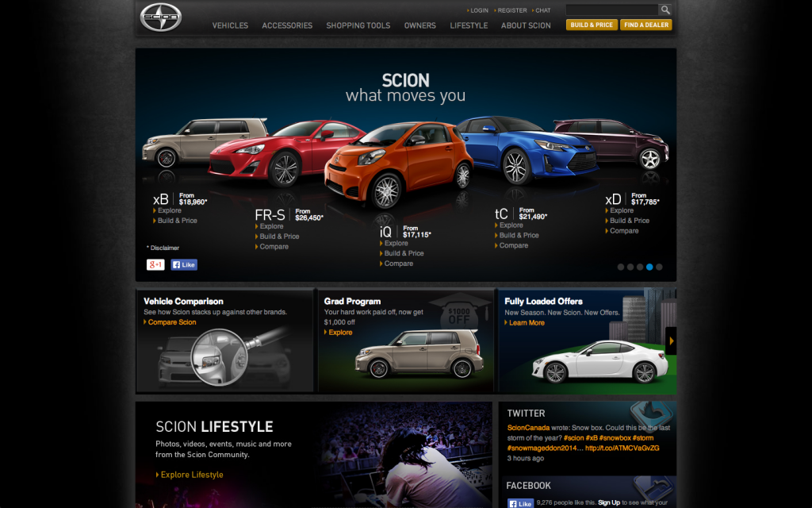Click the Facebook Sign Up link
Viewport: 812px width, 508px height.
(608, 502)
